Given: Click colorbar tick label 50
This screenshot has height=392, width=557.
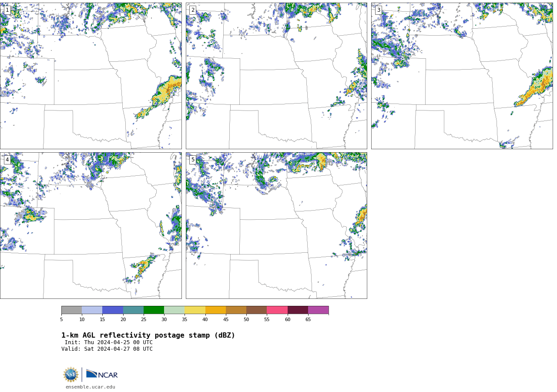Looking at the screenshot, I should pos(246,319).
